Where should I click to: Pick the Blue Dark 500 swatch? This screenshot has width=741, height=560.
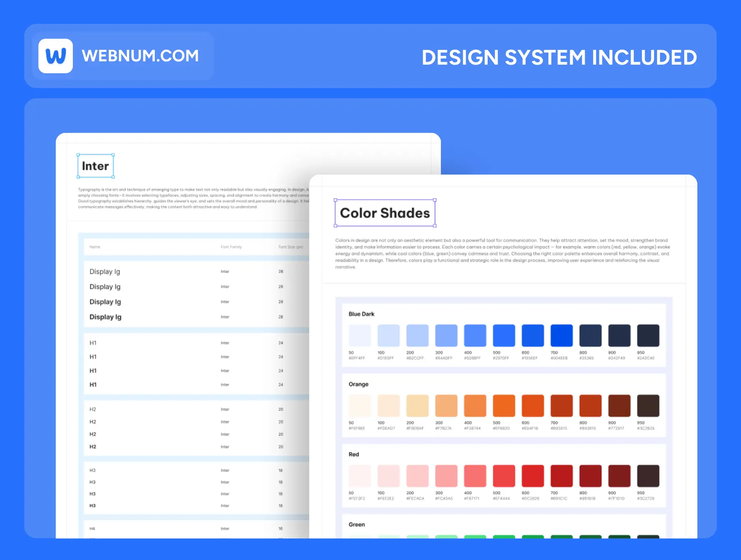(x=504, y=336)
